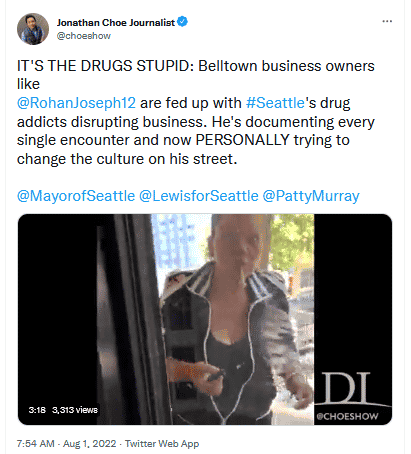411x454 pixels.
Task: Click the tweet body text to expand
Action: (x=196, y=112)
